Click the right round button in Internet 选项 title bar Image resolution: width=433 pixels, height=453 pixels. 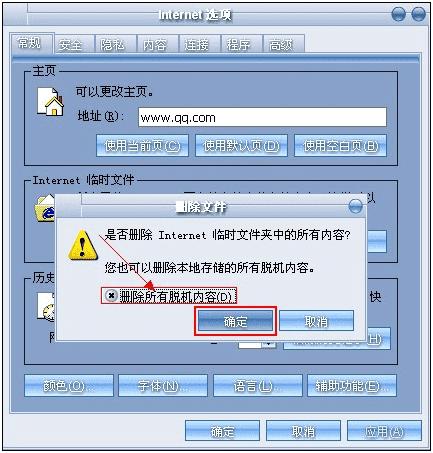418,14
